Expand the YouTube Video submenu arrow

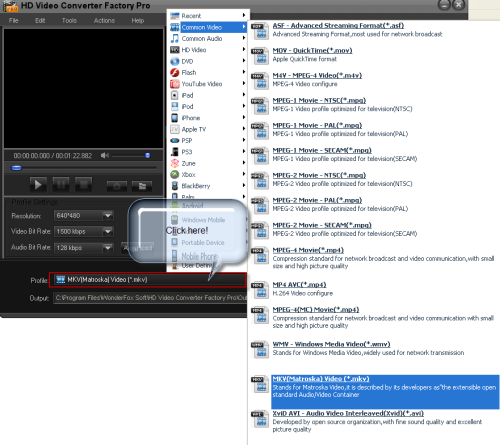[244, 83]
